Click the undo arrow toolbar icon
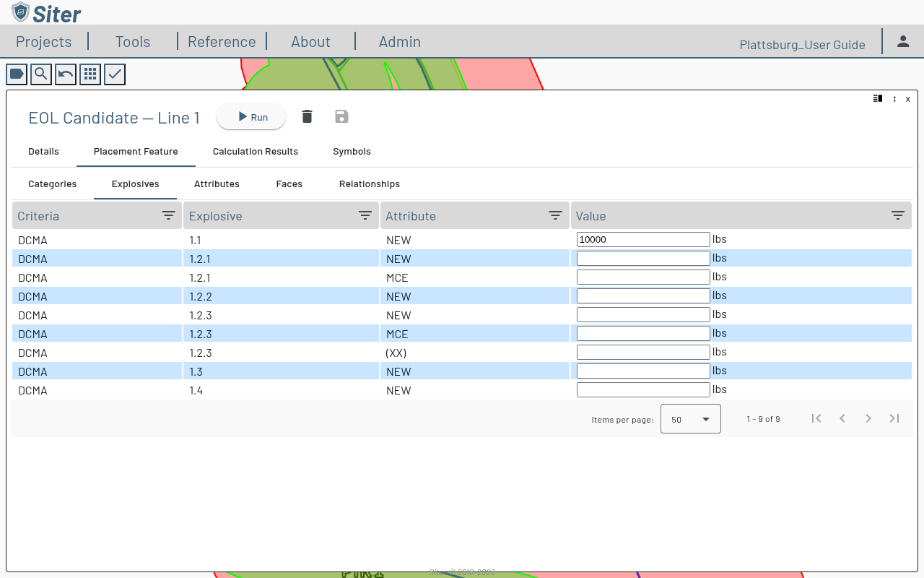The height and width of the screenshot is (578, 924). pos(66,74)
